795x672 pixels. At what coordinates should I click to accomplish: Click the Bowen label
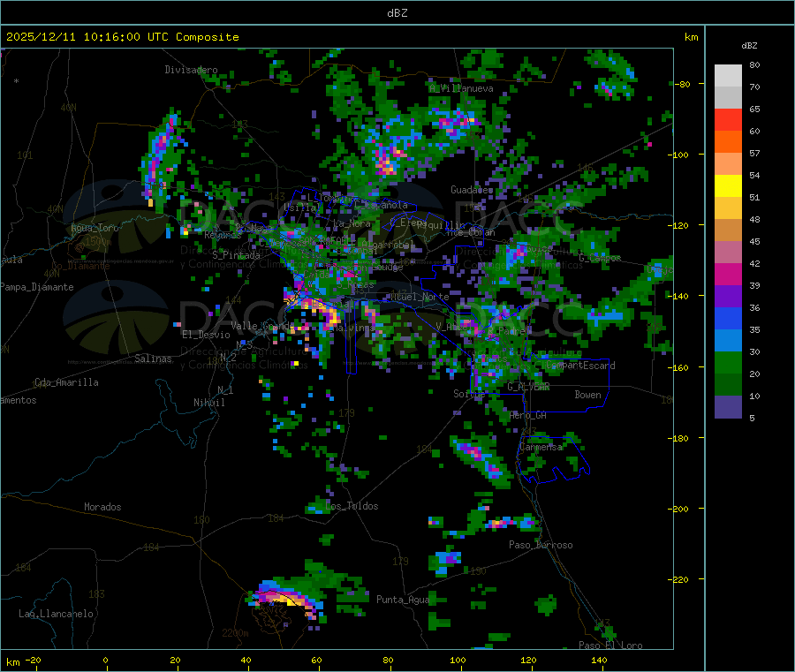[588, 395]
